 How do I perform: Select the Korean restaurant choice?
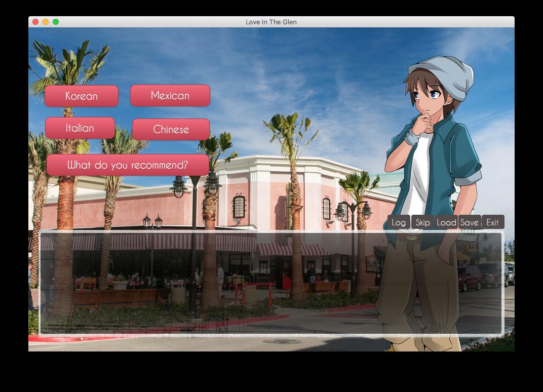(x=81, y=96)
